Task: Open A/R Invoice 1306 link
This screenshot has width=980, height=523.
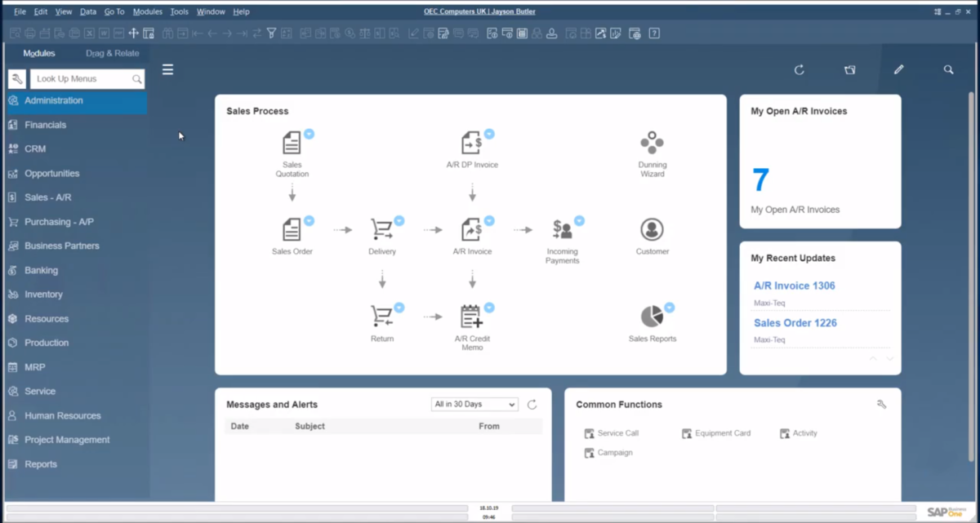Action: click(x=795, y=286)
